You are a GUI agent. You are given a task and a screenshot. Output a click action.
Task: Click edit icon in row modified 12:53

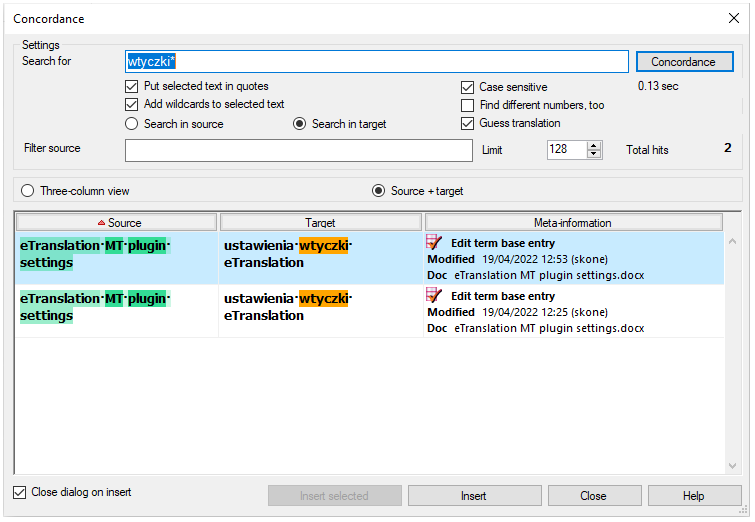[434, 242]
